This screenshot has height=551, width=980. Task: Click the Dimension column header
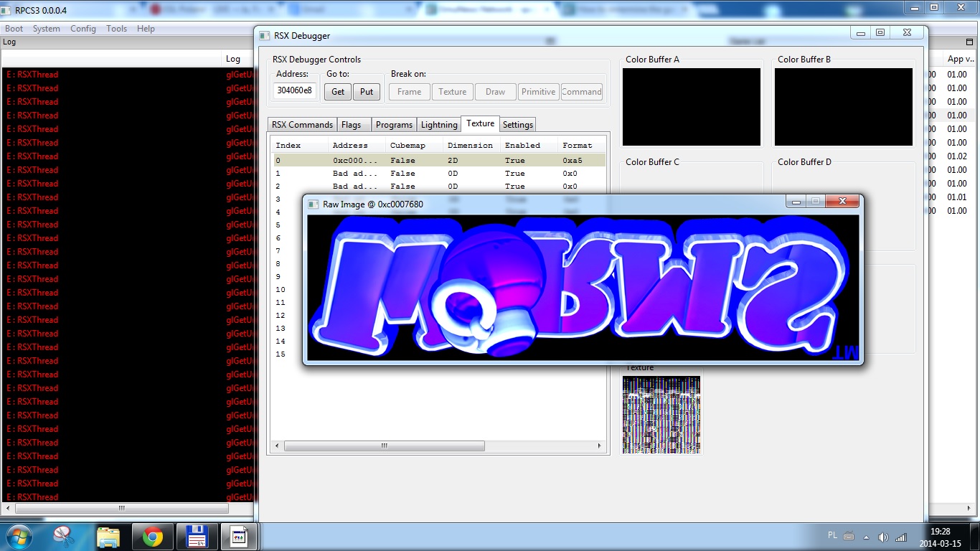pyautogui.click(x=472, y=145)
